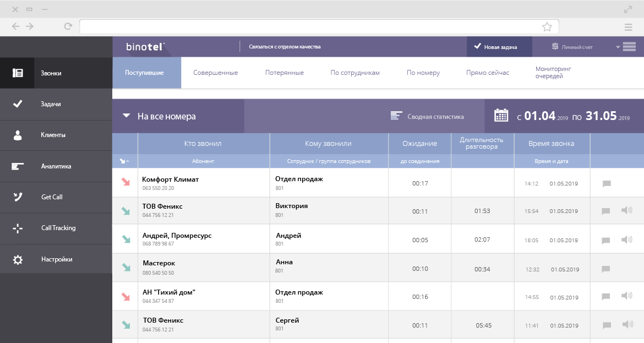
Task: Click the Время звонка column header
Action: tap(551, 143)
